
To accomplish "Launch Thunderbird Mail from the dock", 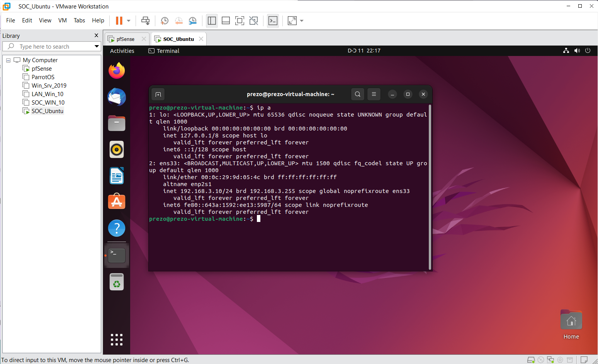I will (117, 97).
